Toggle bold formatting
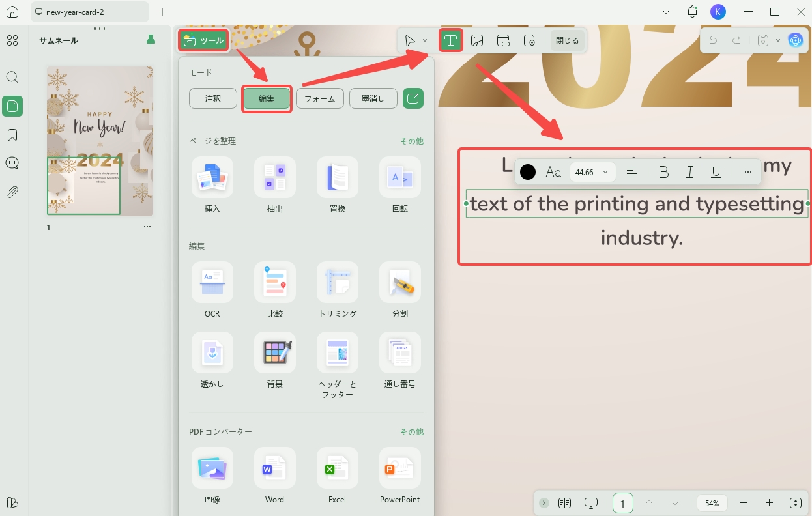The image size is (812, 516). (664, 172)
